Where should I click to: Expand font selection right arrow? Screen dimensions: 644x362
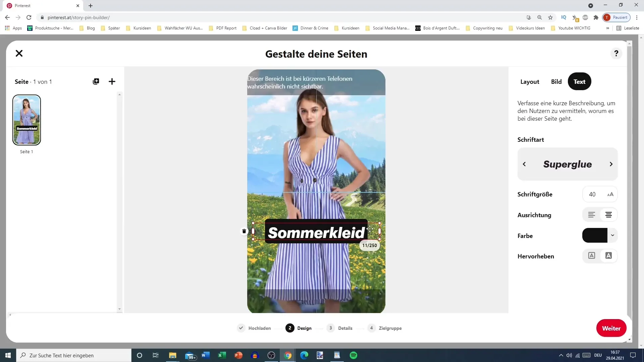tap(611, 164)
